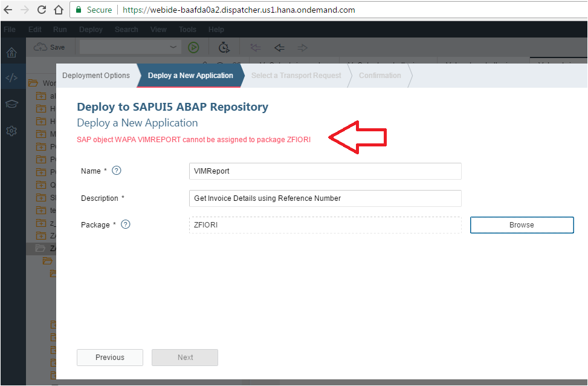Click the Next button
The image size is (588, 386).
tap(185, 358)
